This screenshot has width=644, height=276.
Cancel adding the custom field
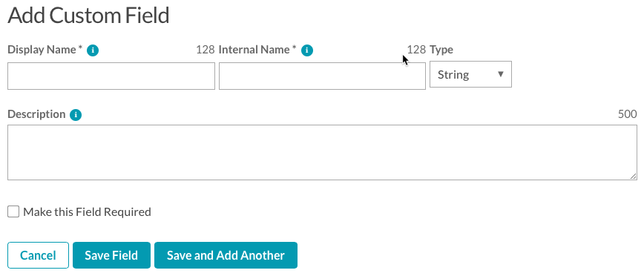pyautogui.click(x=38, y=255)
